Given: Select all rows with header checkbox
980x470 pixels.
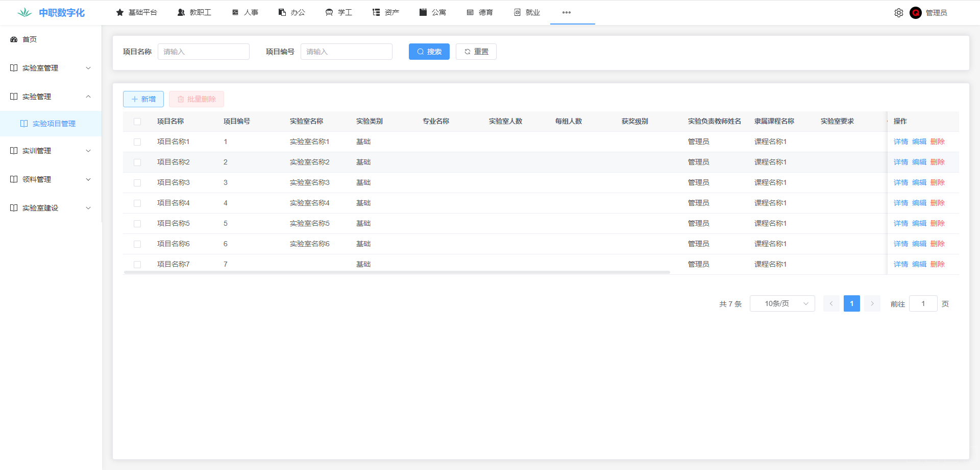Looking at the screenshot, I should (x=137, y=122).
